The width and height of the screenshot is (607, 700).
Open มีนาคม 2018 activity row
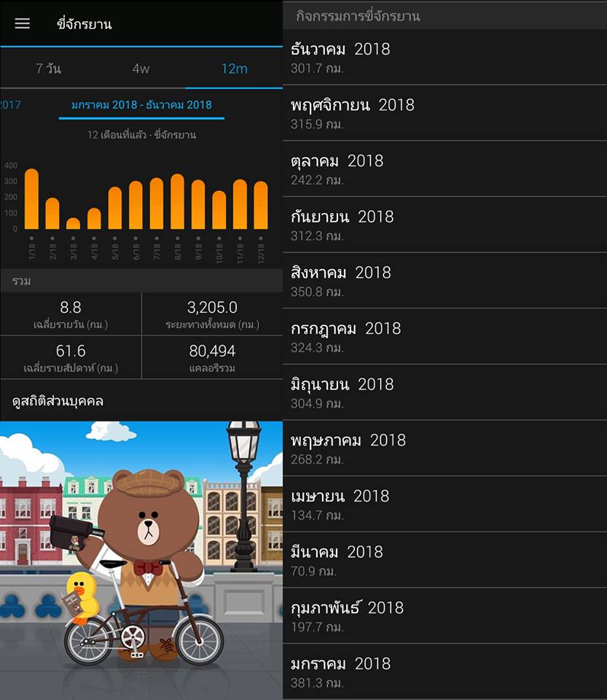[x=445, y=560]
